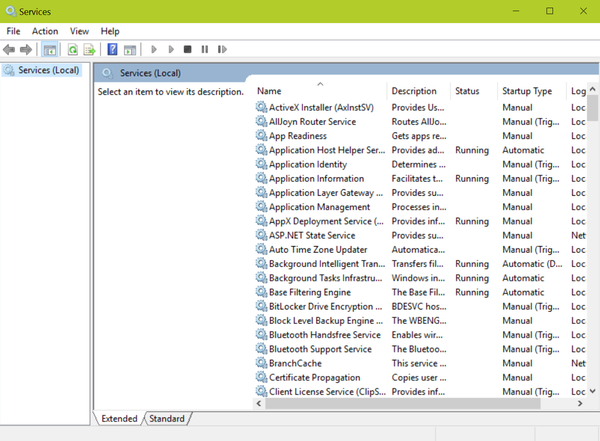Sort by the Status column header
This screenshot has height=441, width=600.
coord(474,91)
